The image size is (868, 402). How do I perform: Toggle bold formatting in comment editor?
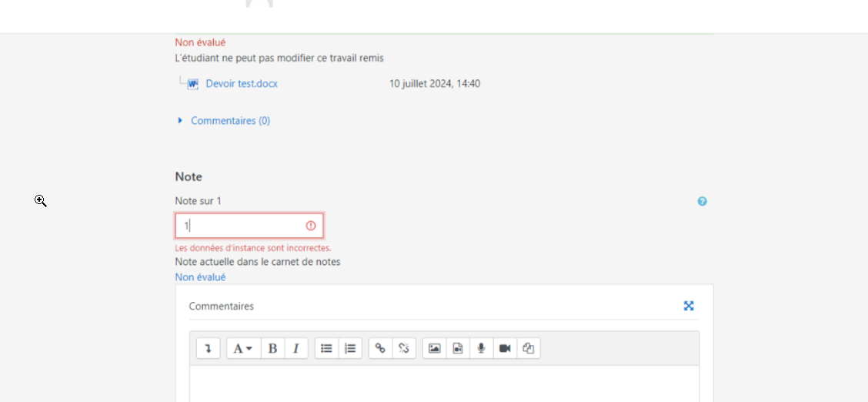click(272, 348)
